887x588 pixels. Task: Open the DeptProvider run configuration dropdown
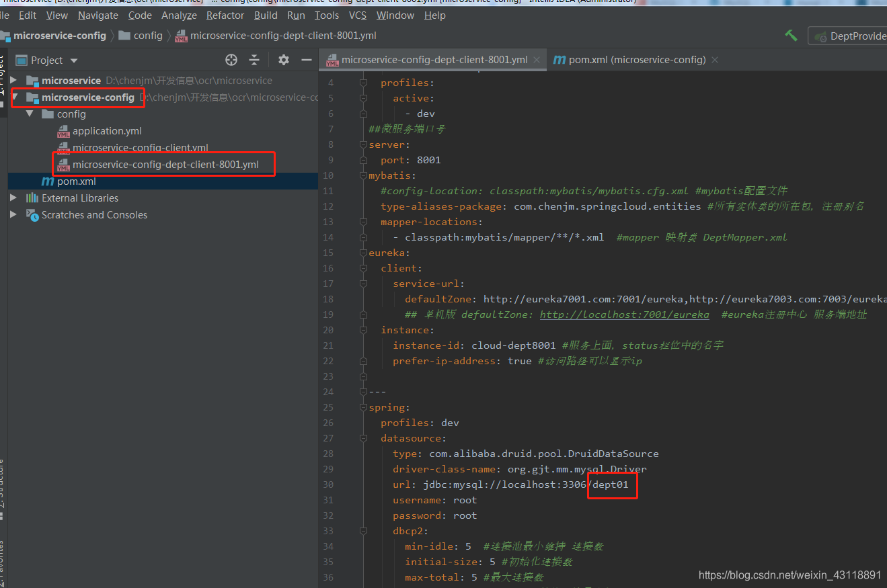(847, 36)
